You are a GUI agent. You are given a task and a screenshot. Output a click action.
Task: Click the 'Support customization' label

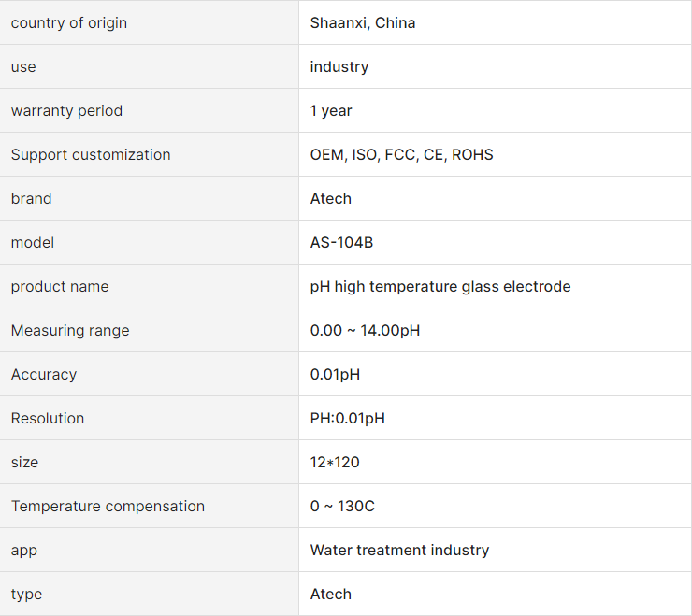pyautogui.click(x=91, y=155)
